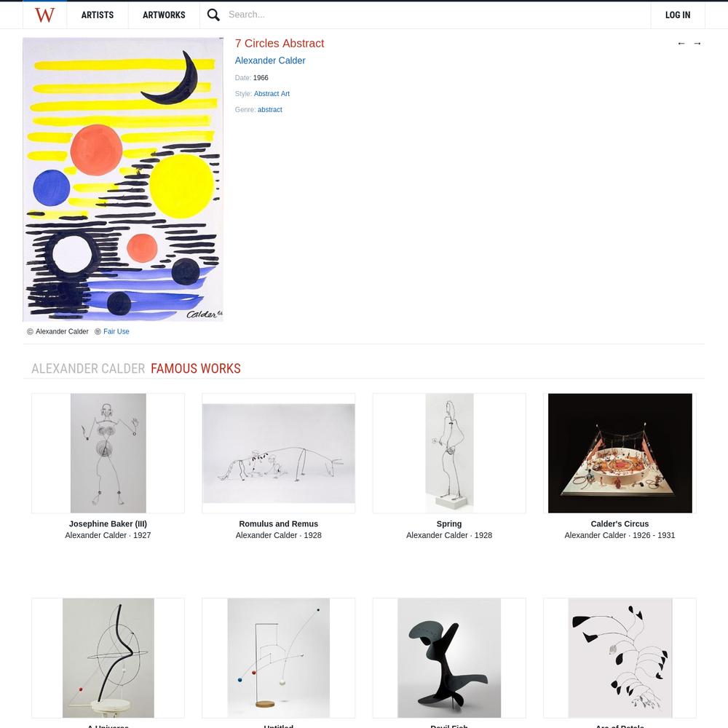Click into the Search field
This screenshot has height=728, width=728.
436,15
